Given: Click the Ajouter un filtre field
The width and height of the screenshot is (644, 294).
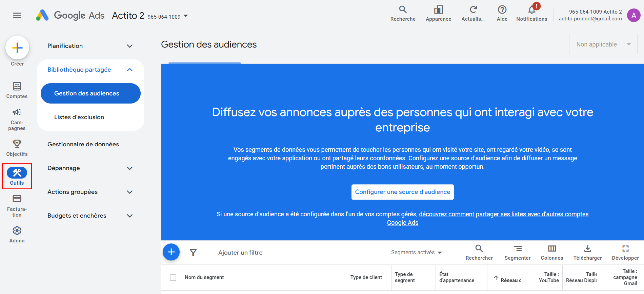Looking at the screenshot, I should (240, 253).
